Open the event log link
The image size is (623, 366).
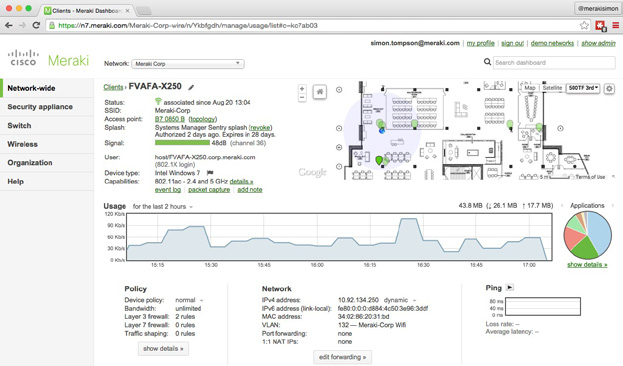(x=168, y=190)
